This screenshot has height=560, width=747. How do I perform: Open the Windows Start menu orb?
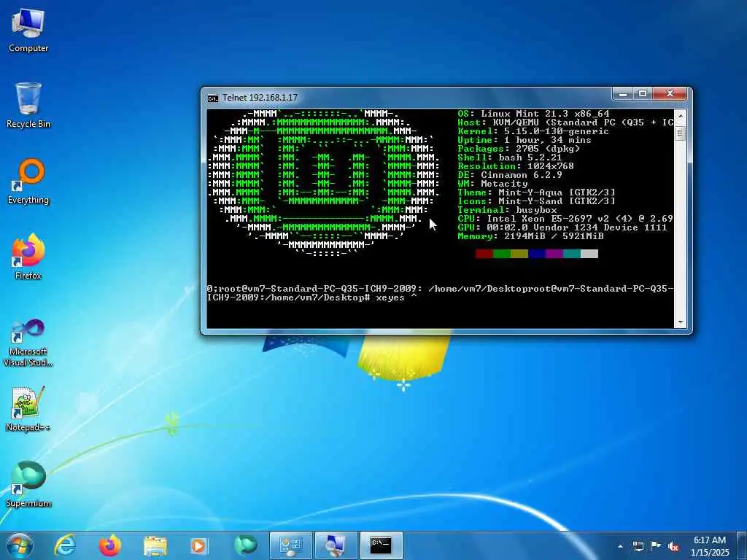point(20,545)
